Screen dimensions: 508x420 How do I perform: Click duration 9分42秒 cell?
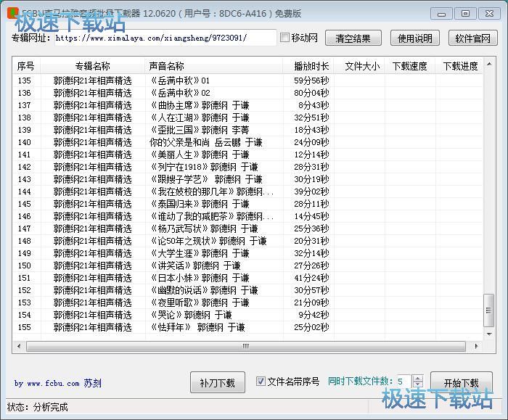[314, 314]
